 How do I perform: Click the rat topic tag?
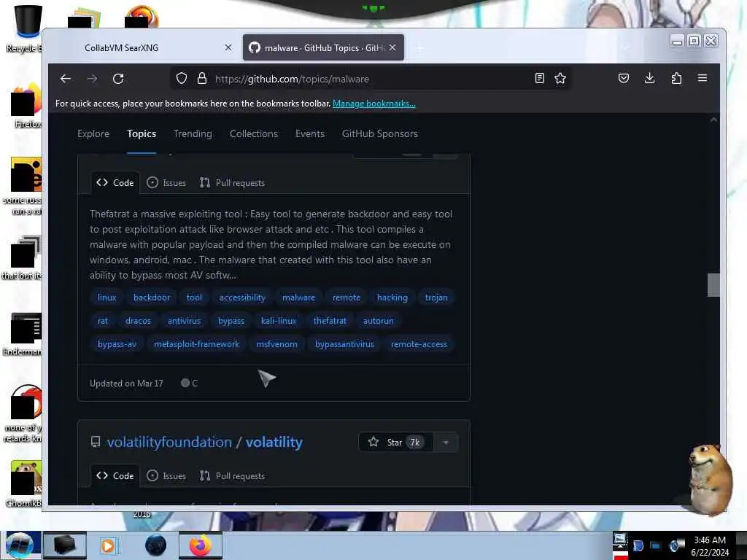[102, 321]
